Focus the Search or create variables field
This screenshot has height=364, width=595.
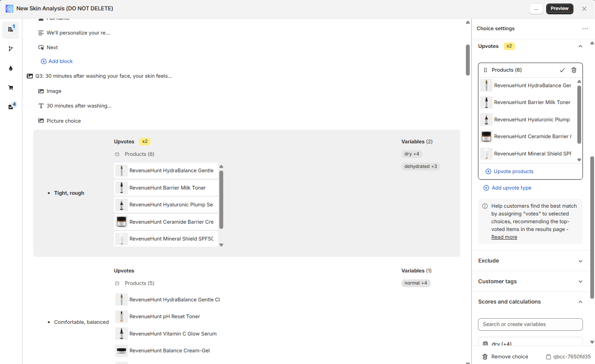pyautogui.click(x=530, y=324)
